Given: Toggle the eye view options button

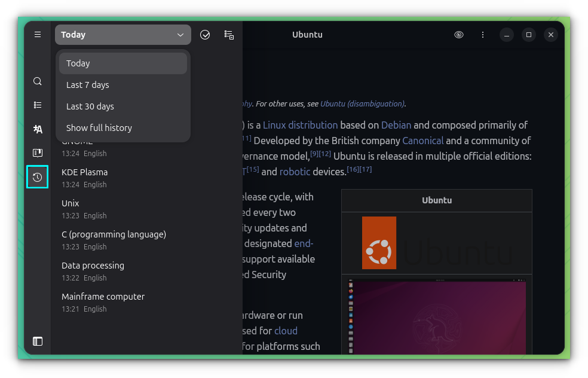Looking at the screenshot, I should coord(459,35).
